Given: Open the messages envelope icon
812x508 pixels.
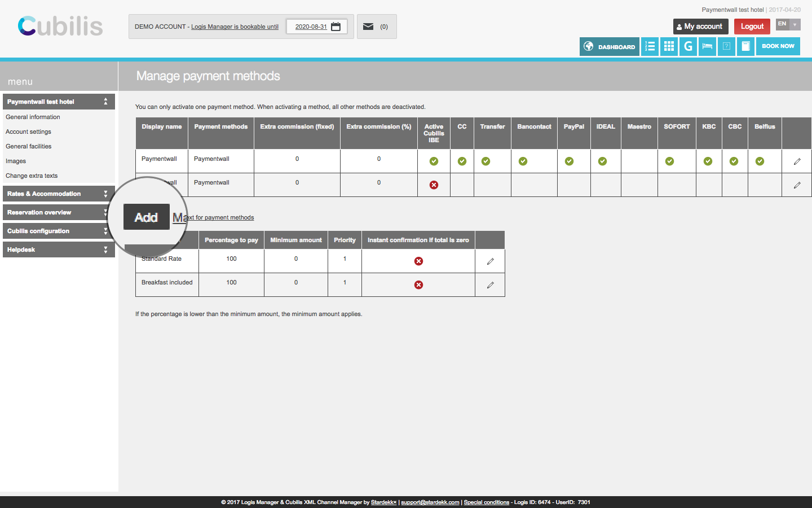Looking at the screenshot, I should click(x=368, y=27).
